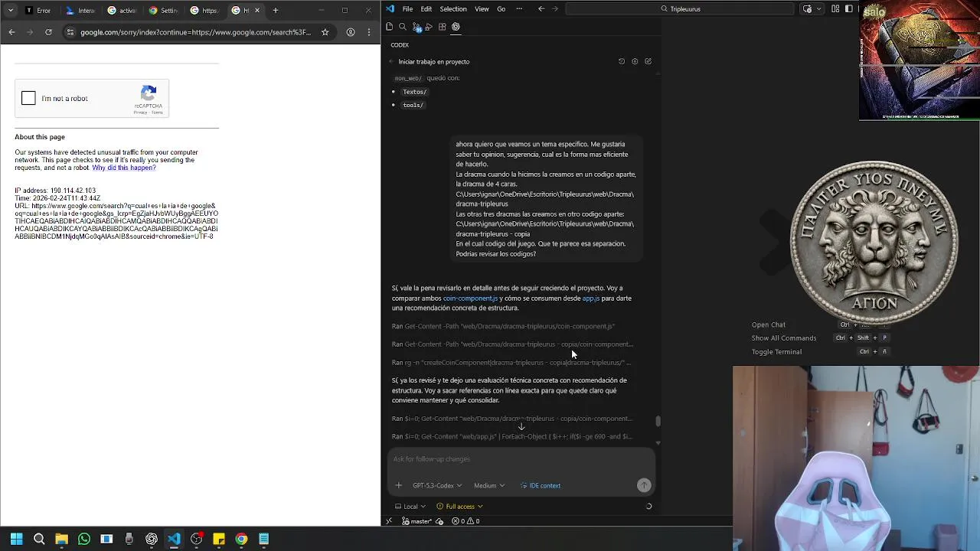
Task: Open Codex settings gear
Action: pos(635,61)
